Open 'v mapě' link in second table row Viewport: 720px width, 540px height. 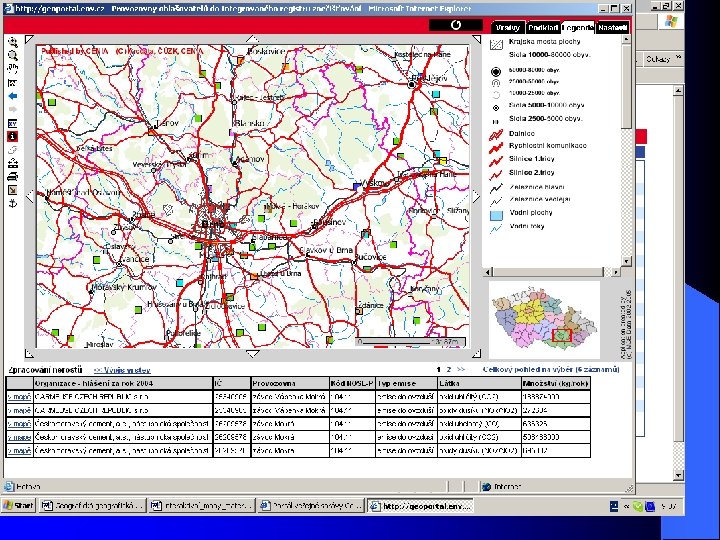(x=19, y=411)
